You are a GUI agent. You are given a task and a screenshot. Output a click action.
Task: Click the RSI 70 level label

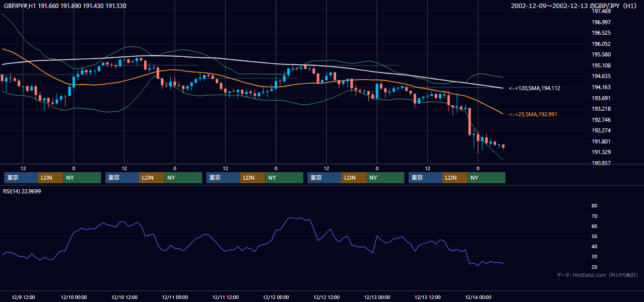click(594, 216)
